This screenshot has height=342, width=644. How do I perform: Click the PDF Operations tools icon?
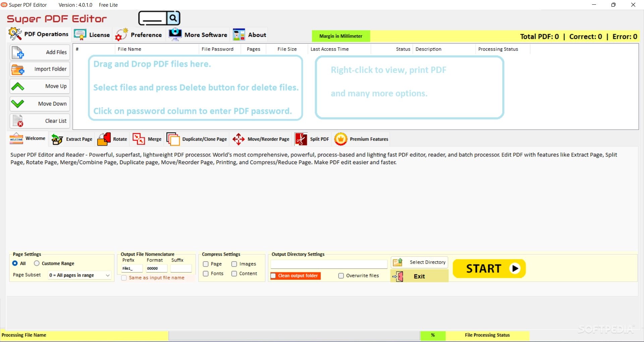click(15, 34)
